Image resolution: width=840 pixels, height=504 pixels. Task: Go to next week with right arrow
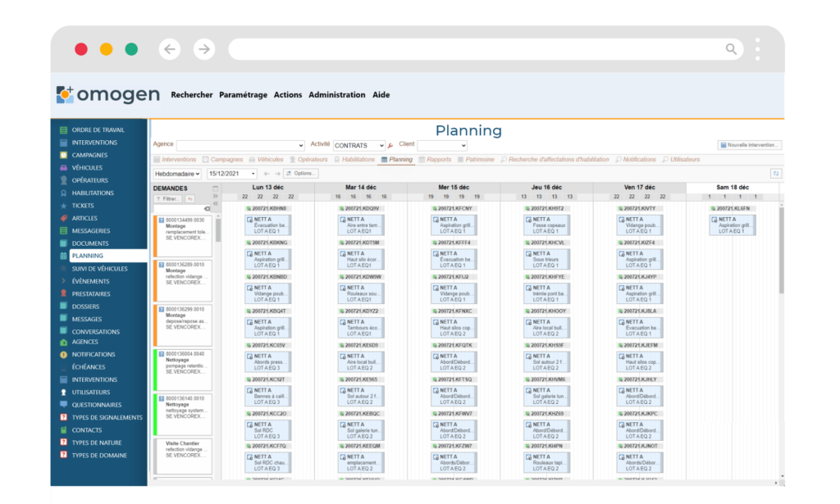coord(277,174)
